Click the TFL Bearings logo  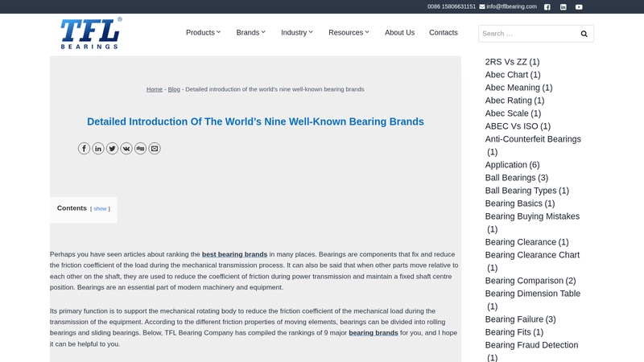[x=91, y=33]
